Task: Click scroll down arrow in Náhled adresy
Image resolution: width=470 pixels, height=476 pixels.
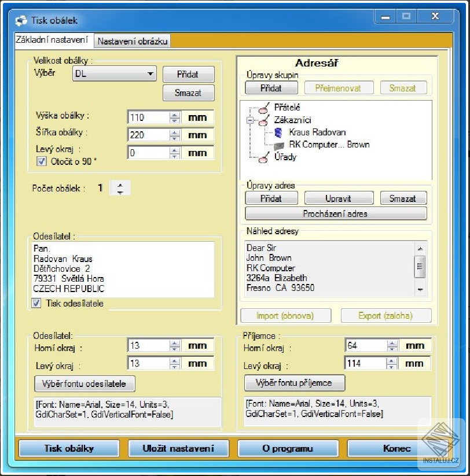Action: pyautogui.click(x=420, y=290)
